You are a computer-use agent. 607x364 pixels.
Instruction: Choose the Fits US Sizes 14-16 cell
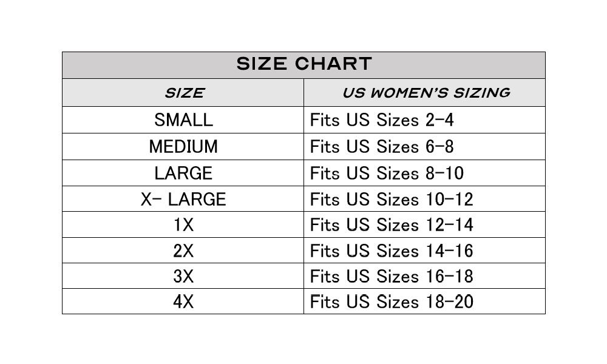[425, 251]
